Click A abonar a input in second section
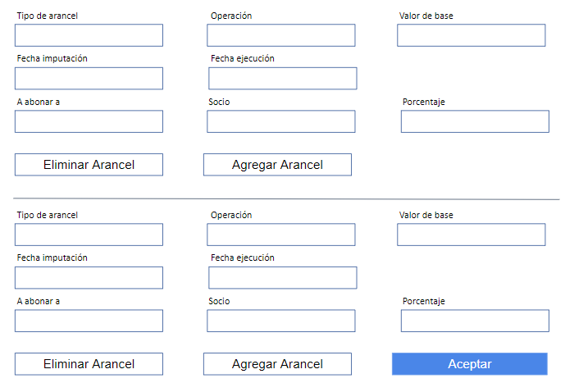This screenshot has height=392, width=565. 89,321
